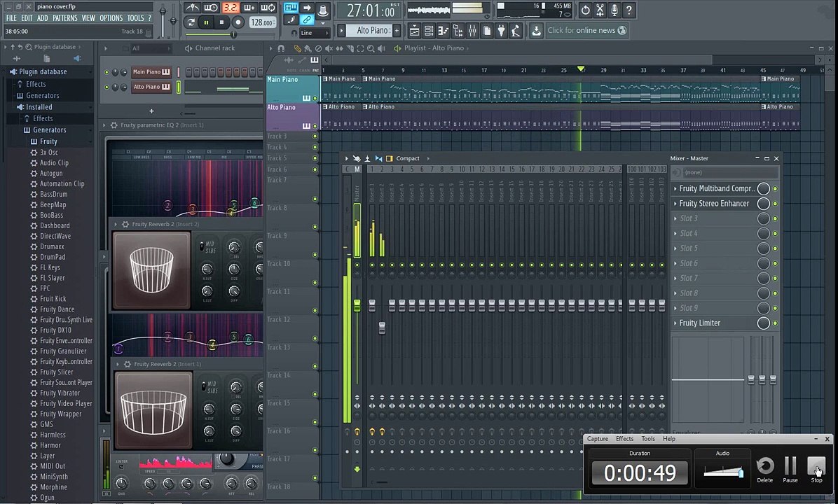Open the plugin picker plug icon
The height and width of the screenshot is (504, 838).
(501, 31)
